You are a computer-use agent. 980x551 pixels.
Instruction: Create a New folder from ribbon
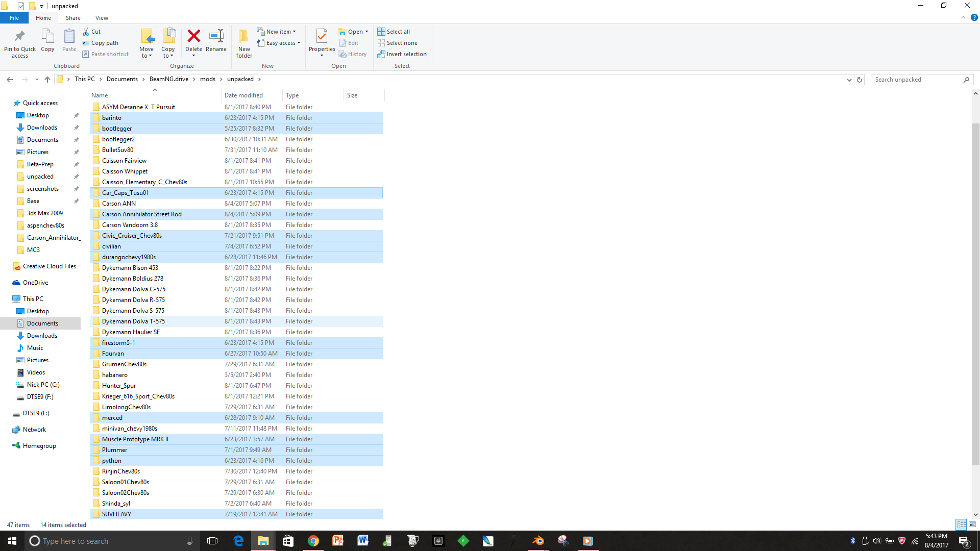coord(244,43)
